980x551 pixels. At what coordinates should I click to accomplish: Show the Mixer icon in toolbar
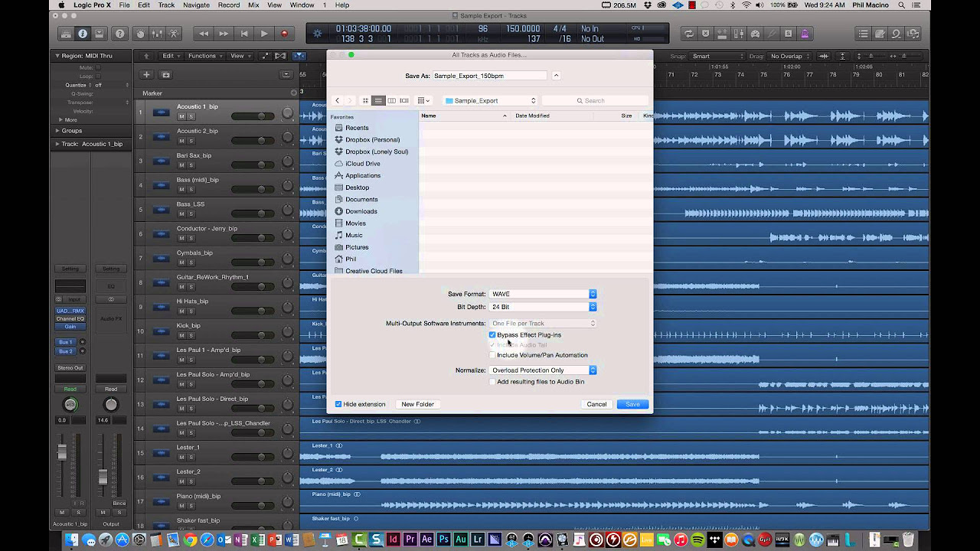[157, 34]
